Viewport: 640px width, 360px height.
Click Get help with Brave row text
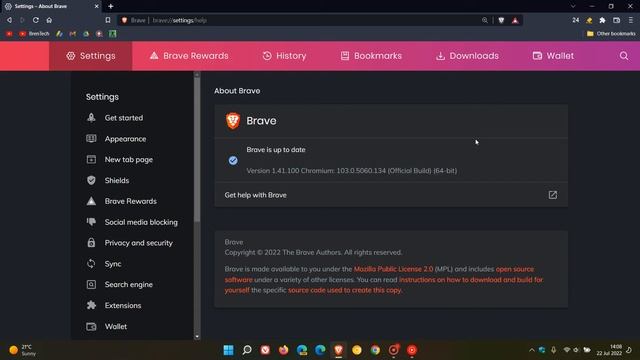[x=256, y=195]
